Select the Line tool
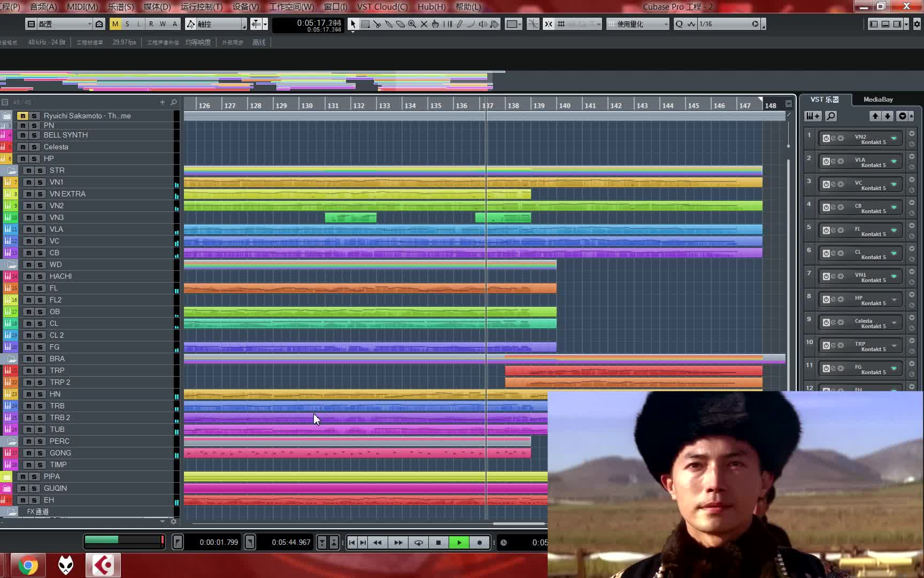Screen dimensions: 924x578 [471, 24]
